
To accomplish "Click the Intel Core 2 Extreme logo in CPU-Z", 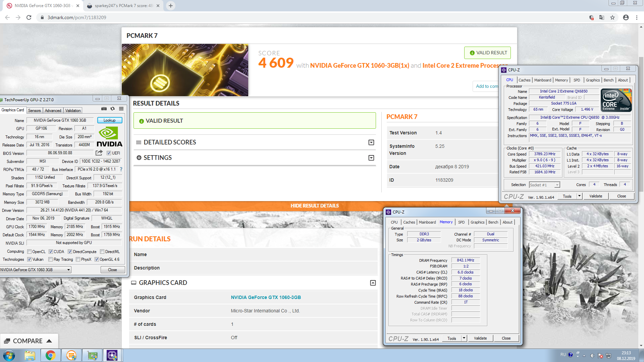I will [616, 100].
